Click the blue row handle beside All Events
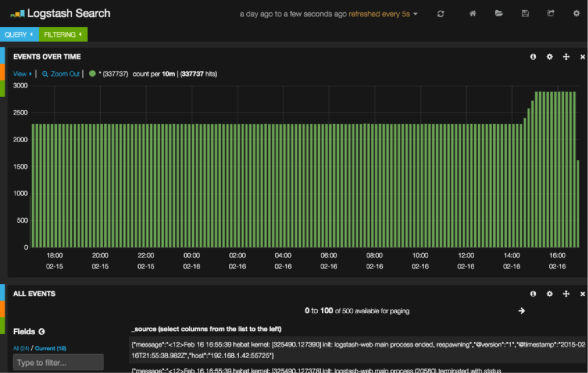Viewport: 588px width, 373px height. pos(2,293)
